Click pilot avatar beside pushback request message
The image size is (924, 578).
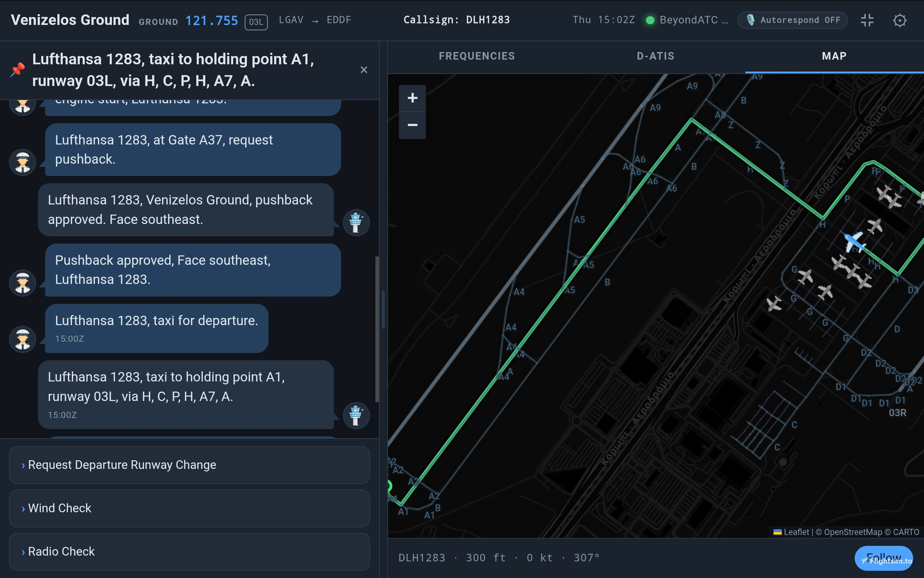pyautogui.click(x=22, y=162)
